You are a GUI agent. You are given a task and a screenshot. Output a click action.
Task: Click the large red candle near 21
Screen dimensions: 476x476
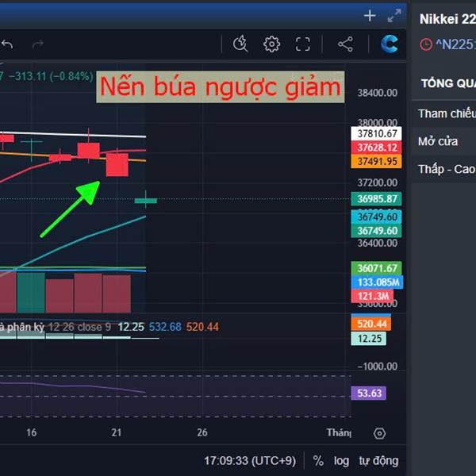pyautogui.click(x=117, y=164)
